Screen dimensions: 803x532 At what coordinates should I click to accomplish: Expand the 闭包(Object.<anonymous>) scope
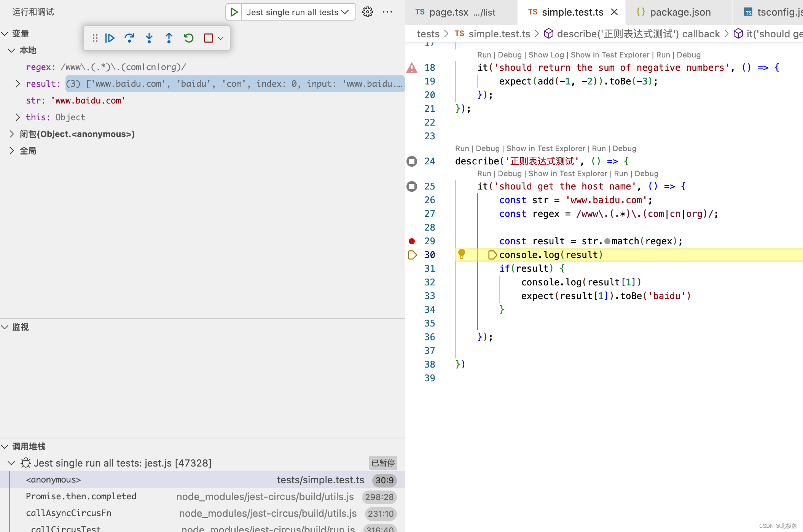pyautogui.click(x=11, y=134)
